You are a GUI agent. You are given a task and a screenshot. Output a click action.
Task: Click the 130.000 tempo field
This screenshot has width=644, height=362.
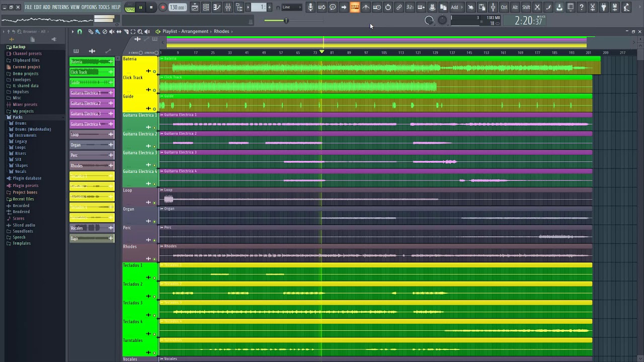tap(177, 8)
